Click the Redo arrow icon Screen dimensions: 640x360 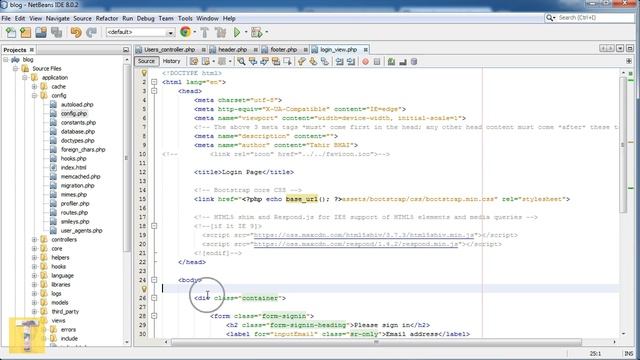(x=91, y=32)
